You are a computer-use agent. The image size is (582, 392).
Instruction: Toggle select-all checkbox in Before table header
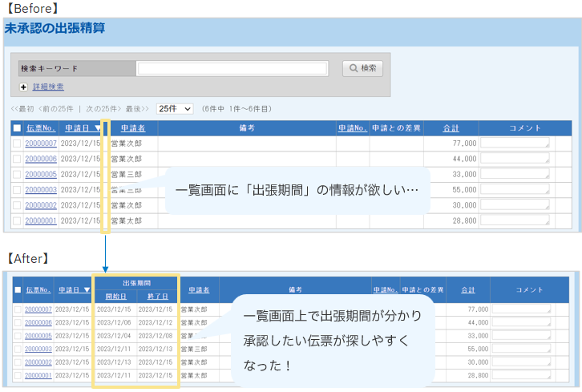point(17,128)
